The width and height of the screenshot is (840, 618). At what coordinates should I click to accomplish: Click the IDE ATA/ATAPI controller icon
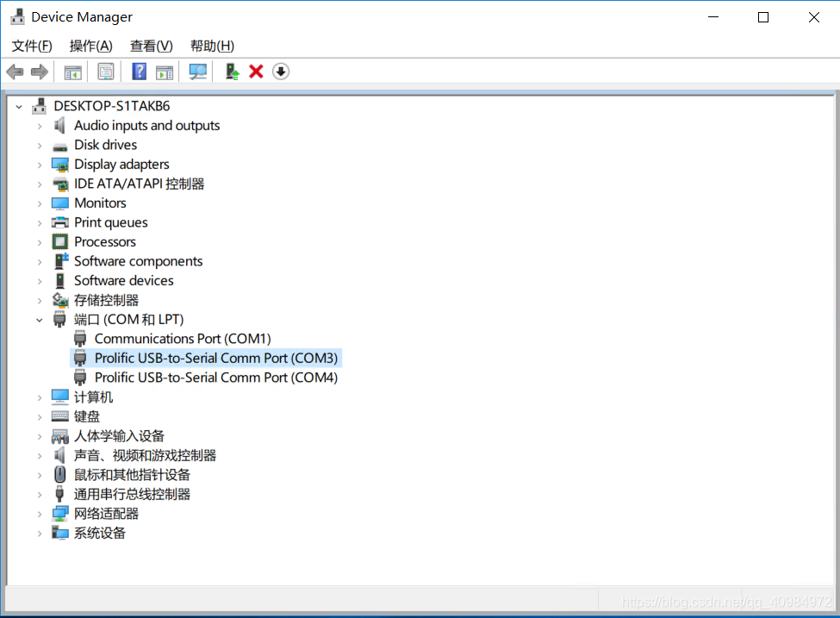pyautogui.click(x=60, y=184)
